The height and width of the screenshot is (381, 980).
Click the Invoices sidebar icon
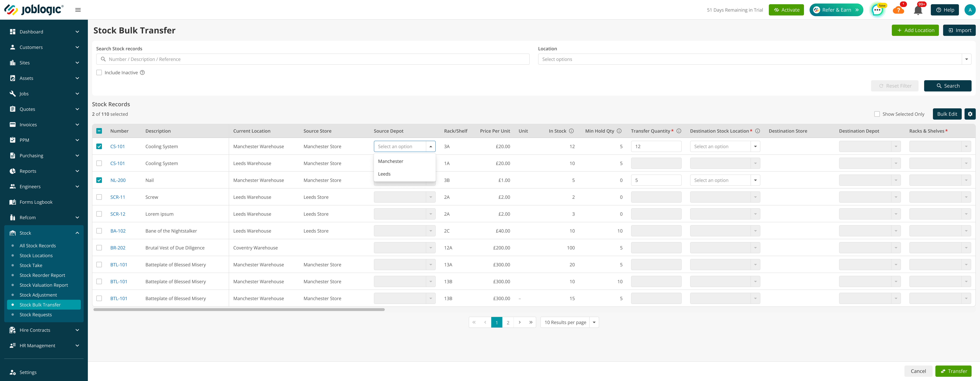coord(12,125)
